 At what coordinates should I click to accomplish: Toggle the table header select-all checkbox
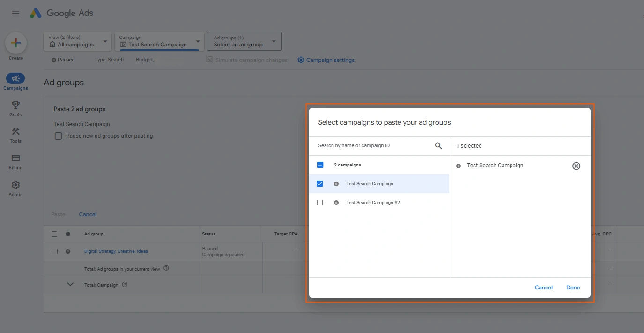[x=54, y=234]
